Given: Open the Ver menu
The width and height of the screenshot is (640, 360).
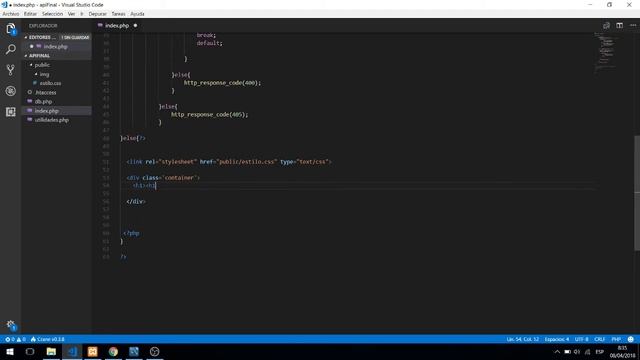Looking at the screenshot, I should (x=71, y=14).
